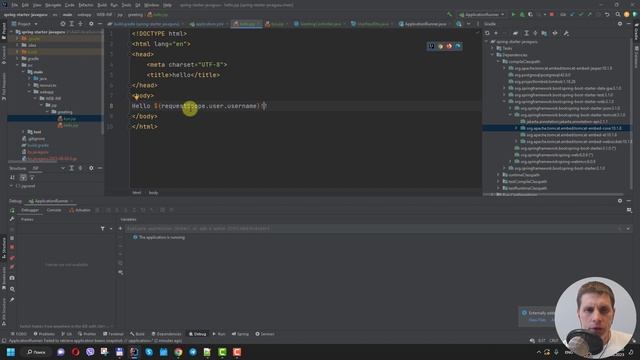Image resolution: width=640 pixels, height=360 pixels.
Task: Collapse the Dependencies node in Gradle panel
Action: [x=492, y=55]
